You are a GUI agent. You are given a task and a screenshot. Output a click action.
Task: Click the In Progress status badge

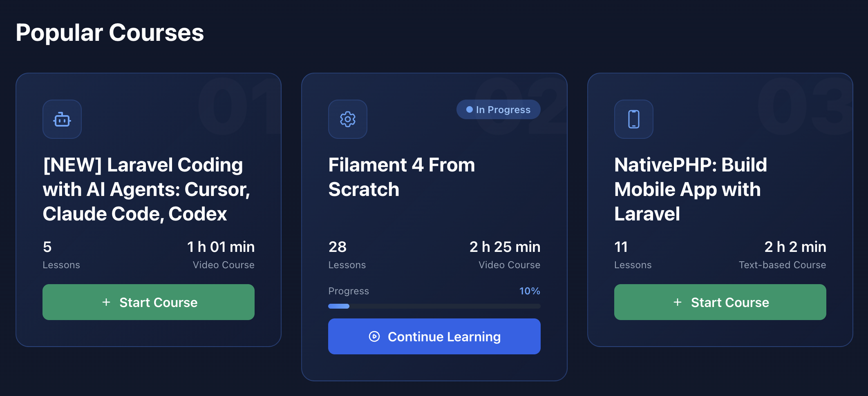tap(498, 109)
